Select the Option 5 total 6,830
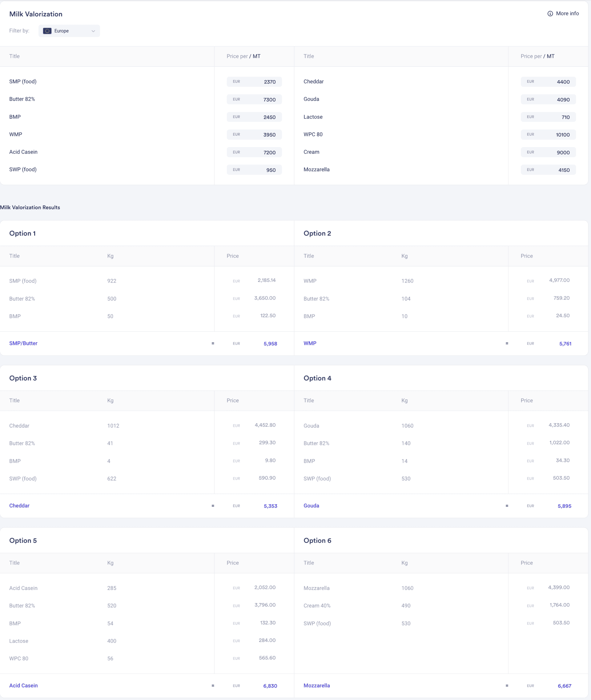This screenshot has height=700, width=591. pyautogui.click(x=270, y=686)
